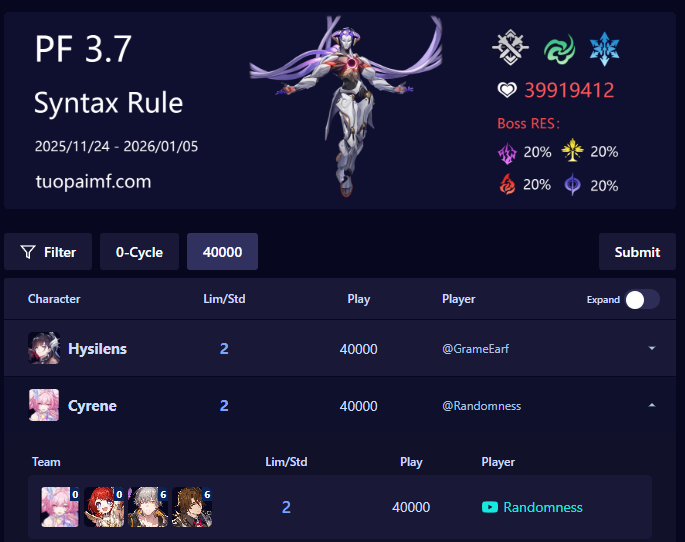Click the Character column header
The width and height of the screenshot is (685, 542).
click(54, 299)
